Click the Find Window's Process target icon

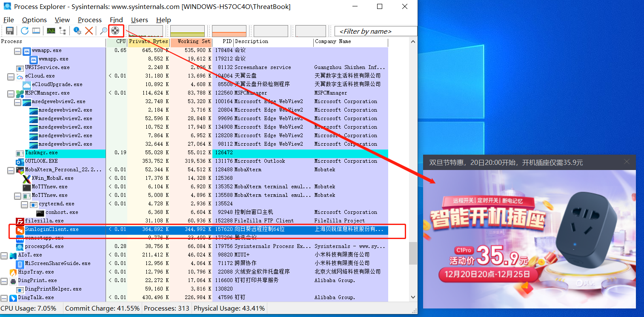(115, 31)
